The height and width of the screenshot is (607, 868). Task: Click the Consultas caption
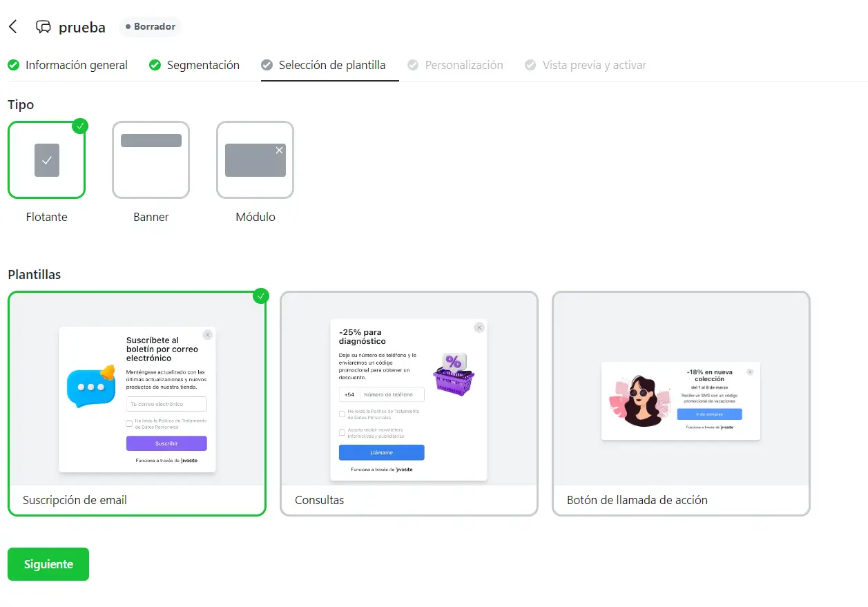click(320, 500)
